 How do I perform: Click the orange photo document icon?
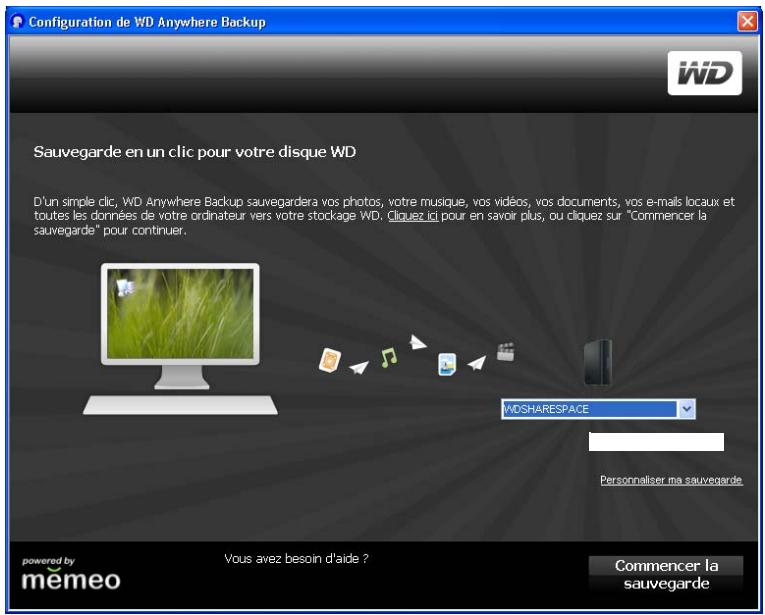(330, 360)
